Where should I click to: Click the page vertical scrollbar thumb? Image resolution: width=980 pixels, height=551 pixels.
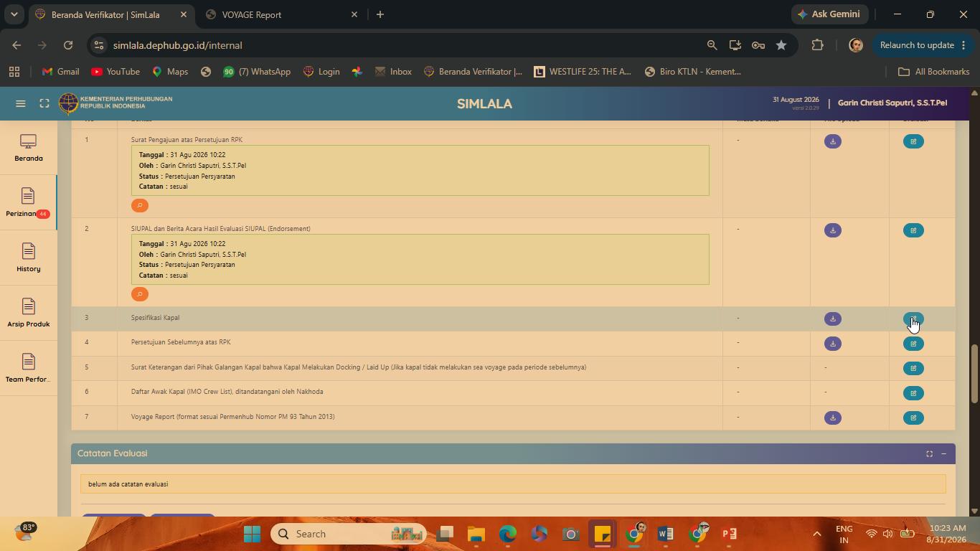tap(974, 373)
